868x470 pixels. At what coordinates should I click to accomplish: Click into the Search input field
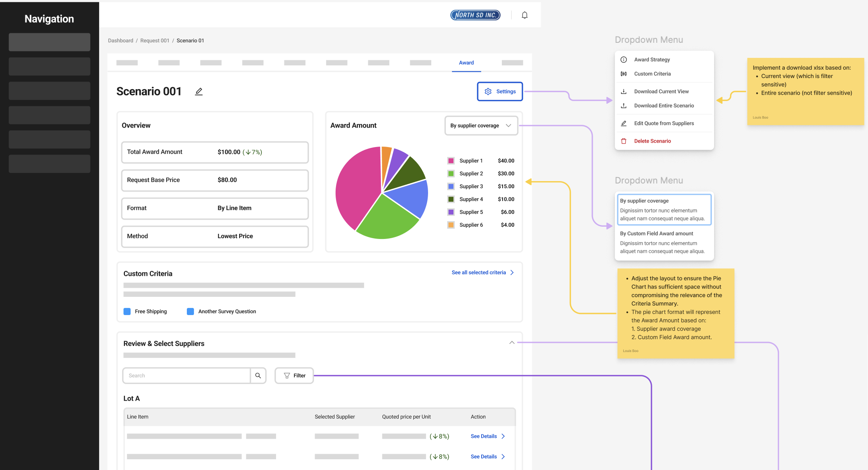click(186, 375)
